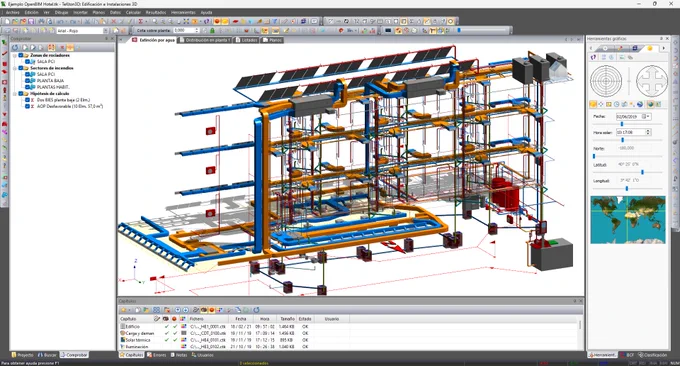680x366 pixels.
Task: Switch to the Listados tab
Action: point(246,40)
